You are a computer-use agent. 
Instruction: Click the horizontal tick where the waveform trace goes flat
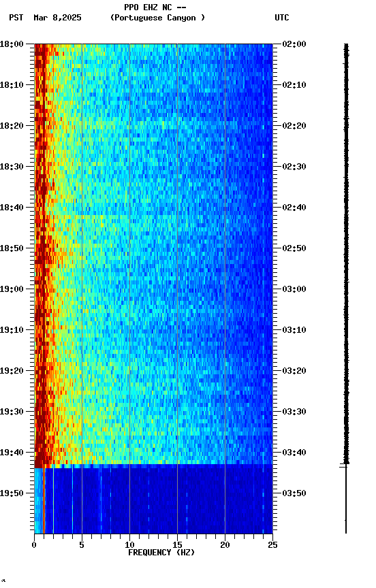[344, 466]
